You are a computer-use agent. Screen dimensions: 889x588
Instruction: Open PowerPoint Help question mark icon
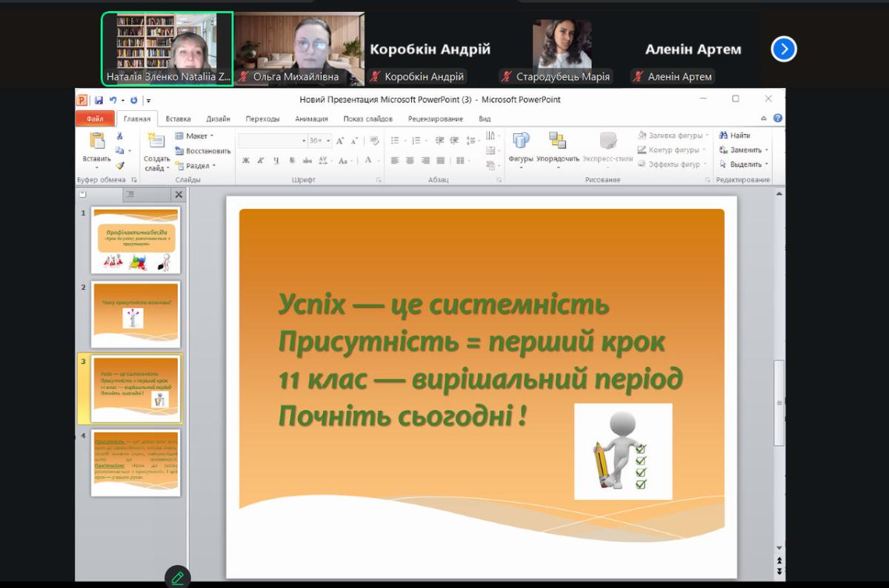pyautogui.click(x=777, y=118)
